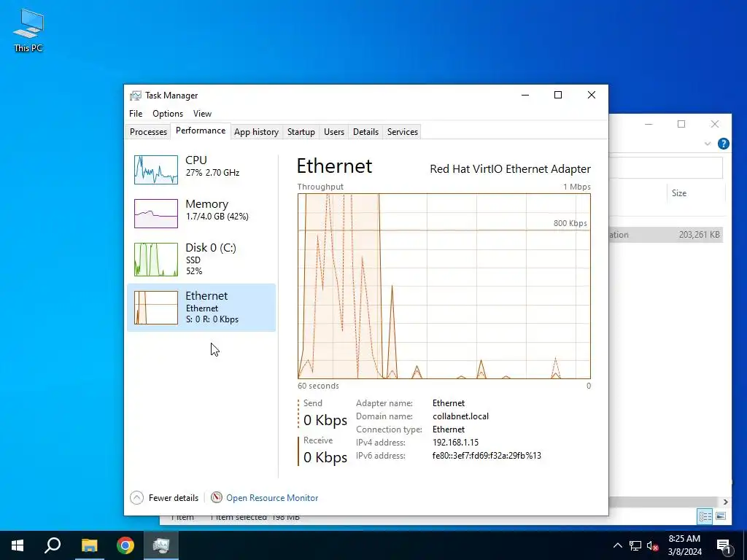Click Red Hat VirtIO Ethernet Adapter label
747x560 pixels.
510,169
